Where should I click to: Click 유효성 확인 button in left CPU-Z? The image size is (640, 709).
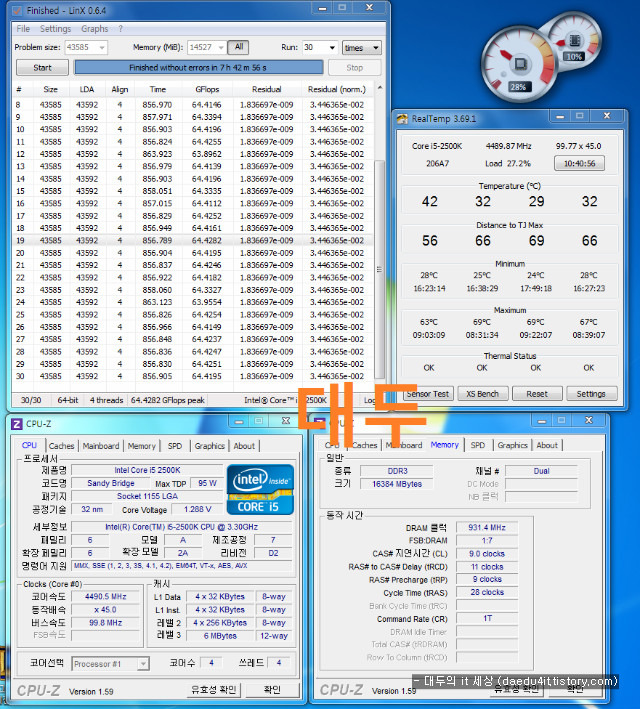click(213, 690)
